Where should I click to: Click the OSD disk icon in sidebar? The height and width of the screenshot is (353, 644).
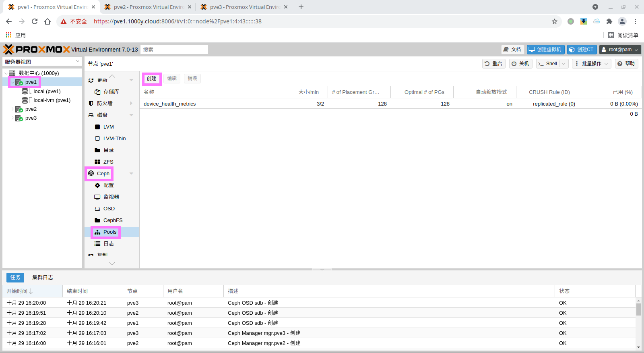(x=97, y=209)
